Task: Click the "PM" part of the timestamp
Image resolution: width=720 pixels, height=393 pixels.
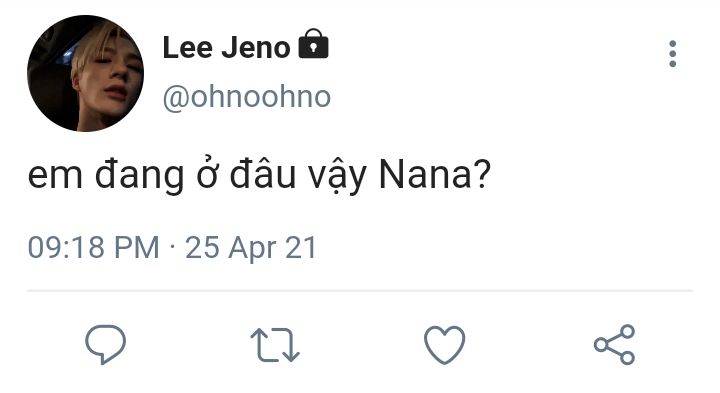Action: [136, 247]
